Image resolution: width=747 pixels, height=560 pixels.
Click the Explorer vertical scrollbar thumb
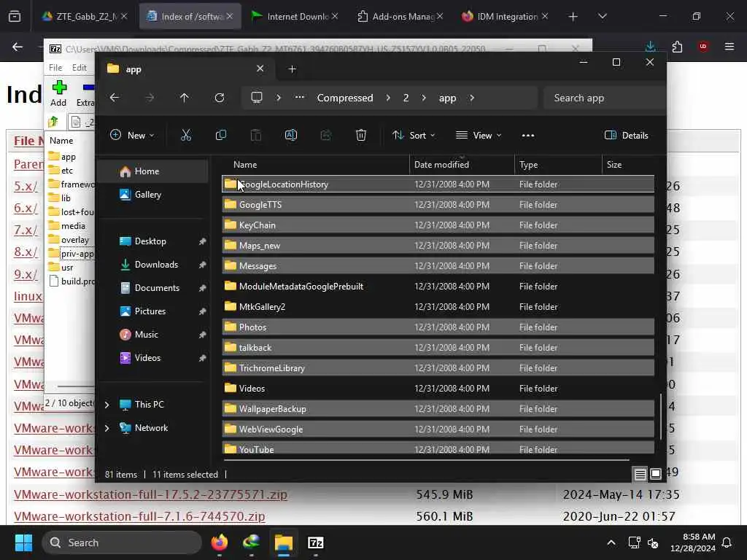point(661,416)
